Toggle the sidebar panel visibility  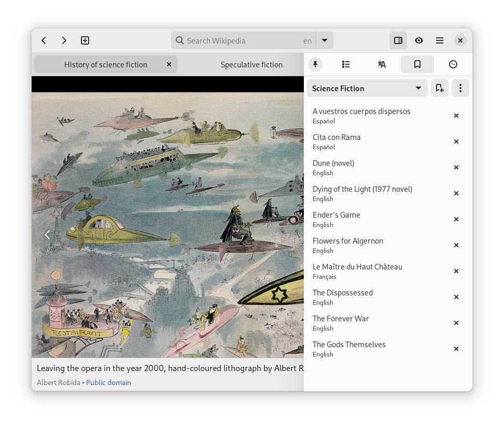coord(398,40)
